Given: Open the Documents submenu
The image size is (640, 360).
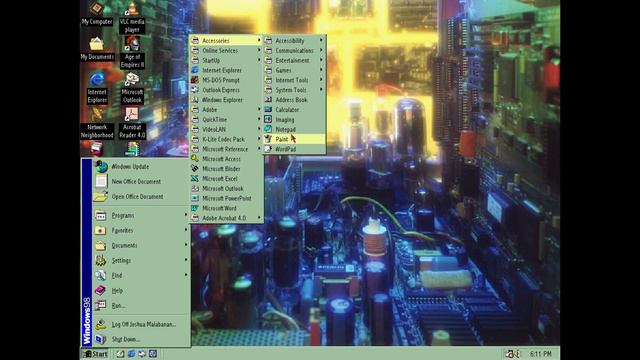Looking at the screenshot, I should coord(141,246).
